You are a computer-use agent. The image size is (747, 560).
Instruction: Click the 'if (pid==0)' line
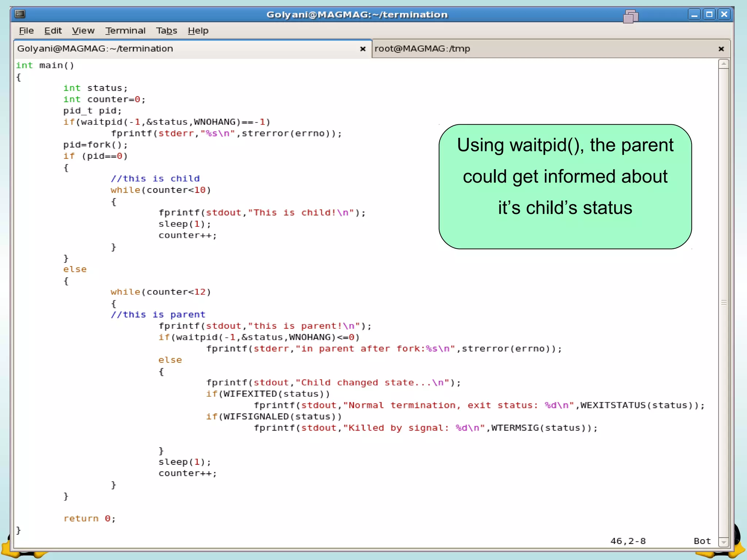coord(96,156)
